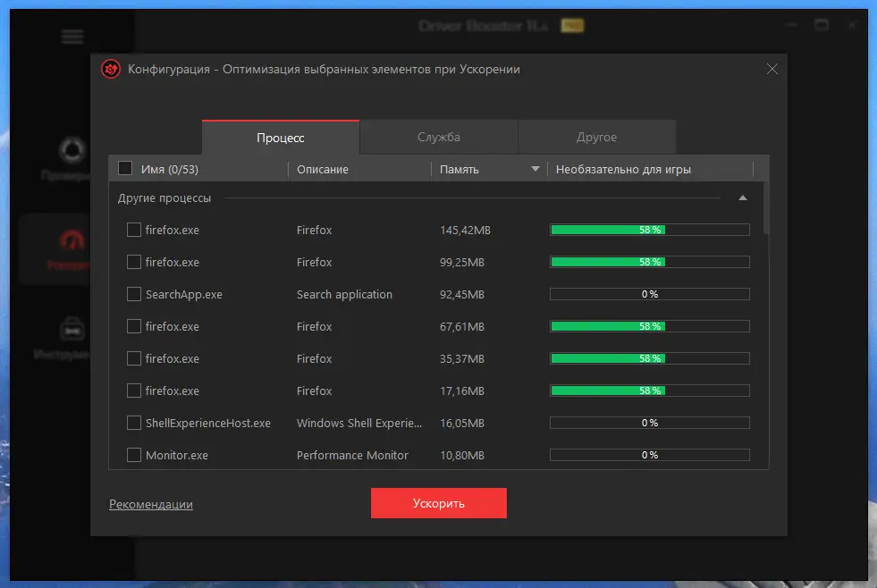Select the red speedometer boost icon in sidebar
This screenshot has width=877, height=588.
(x=72, y=240)
